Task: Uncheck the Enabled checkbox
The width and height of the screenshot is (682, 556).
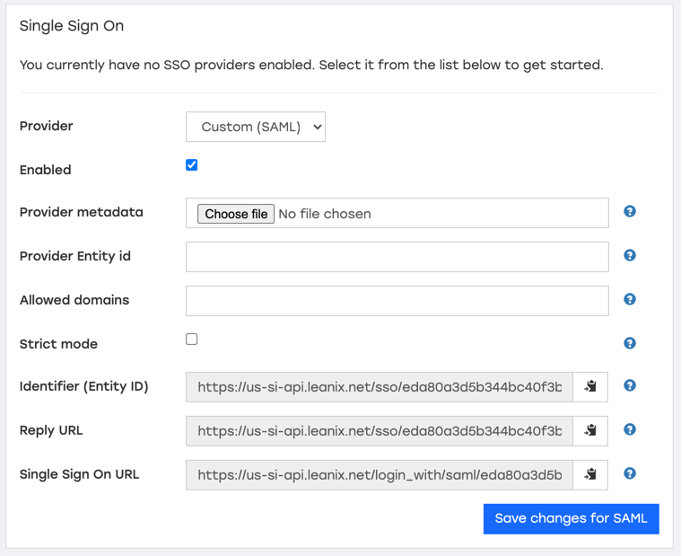Action: [x=191, y=165]
